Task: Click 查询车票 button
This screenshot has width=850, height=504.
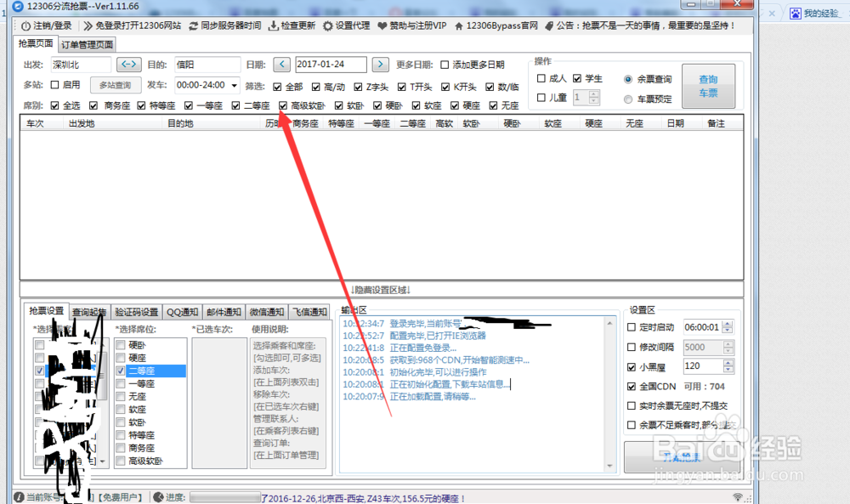Action: [x=709, y=86]
